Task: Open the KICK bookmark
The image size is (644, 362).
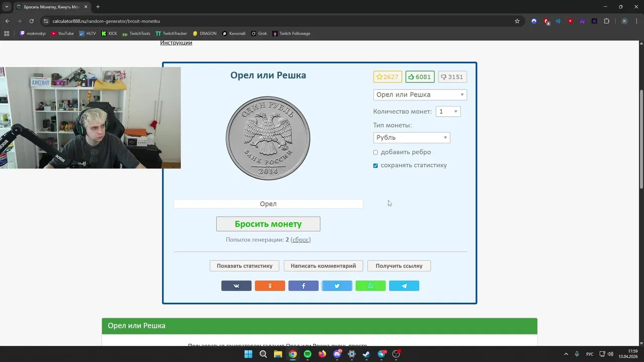Action: pyautogui.click(x=109, y=34)
